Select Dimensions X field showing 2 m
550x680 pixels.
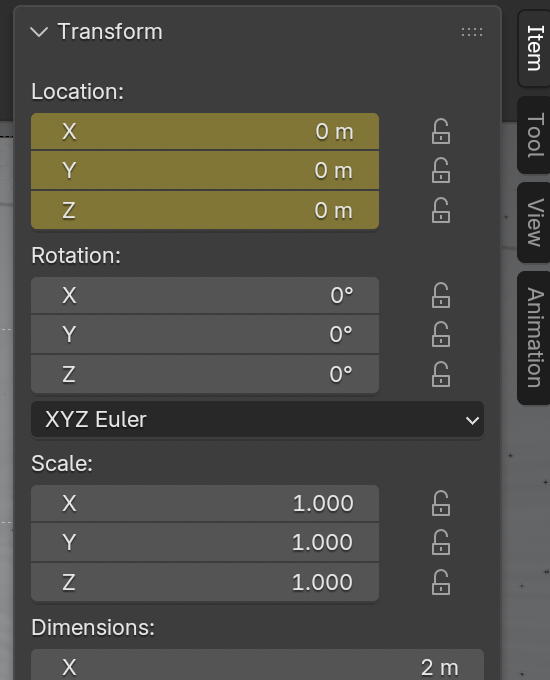click(257, 665)
